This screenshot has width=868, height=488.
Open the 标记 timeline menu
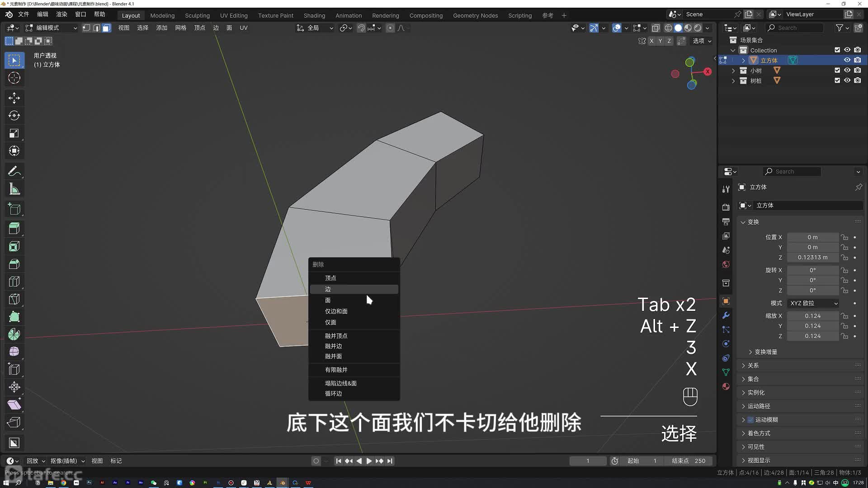116,461
